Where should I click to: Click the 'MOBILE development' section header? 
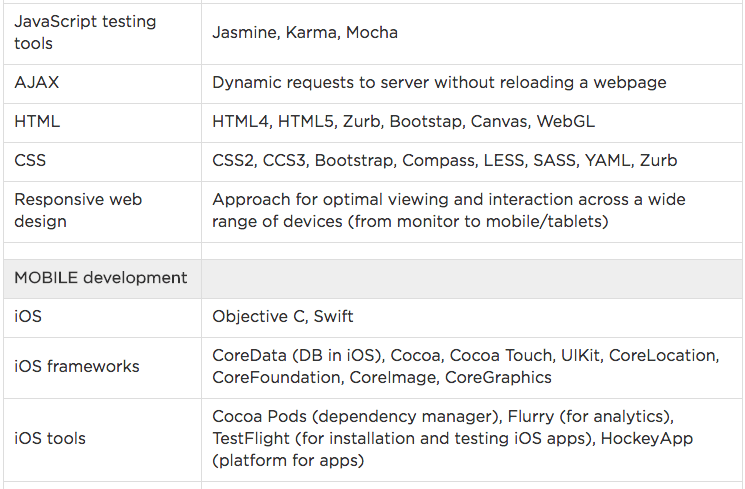tap(100, 278)
